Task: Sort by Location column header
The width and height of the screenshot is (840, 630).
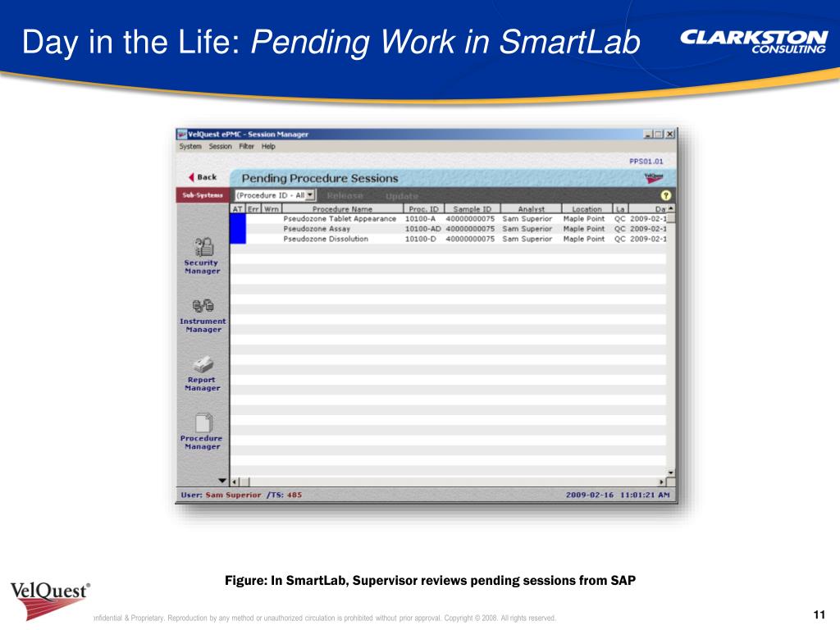Action: [587, 209]
